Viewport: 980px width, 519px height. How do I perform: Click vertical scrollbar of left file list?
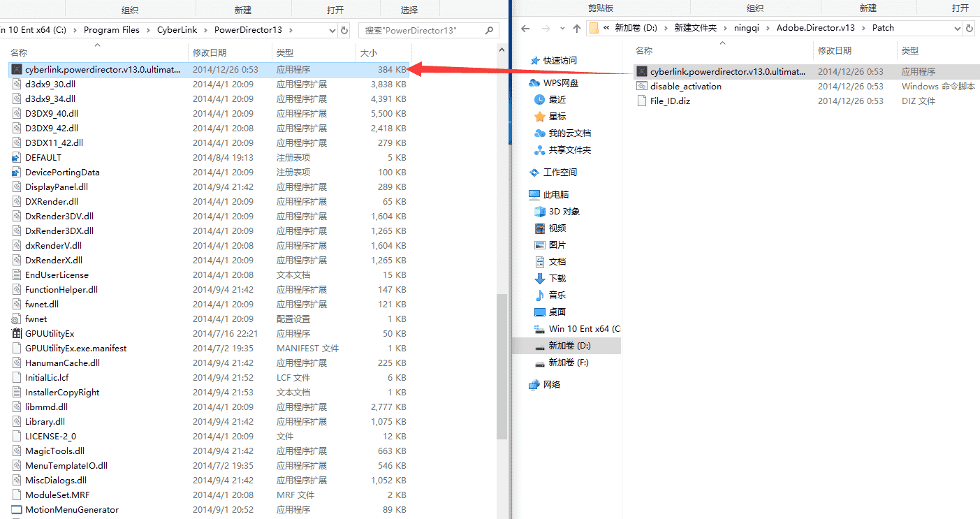pyautogui.click(x=501, y=367)
